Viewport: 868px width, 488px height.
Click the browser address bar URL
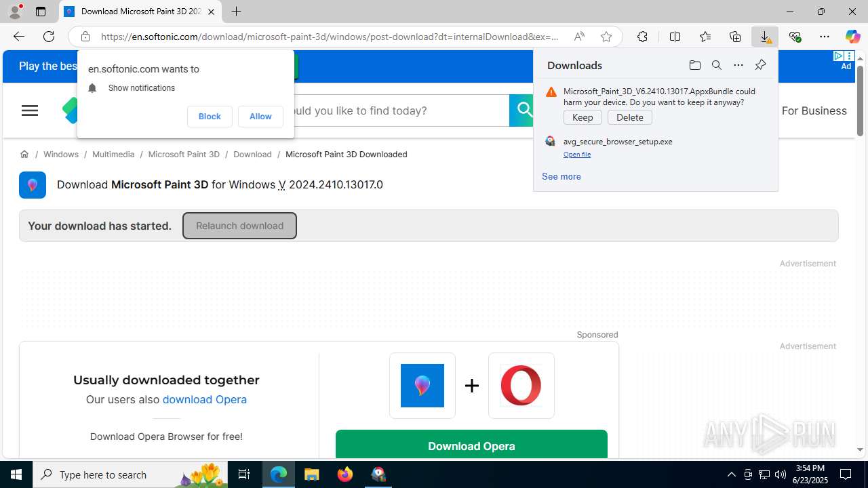(330, 37)
